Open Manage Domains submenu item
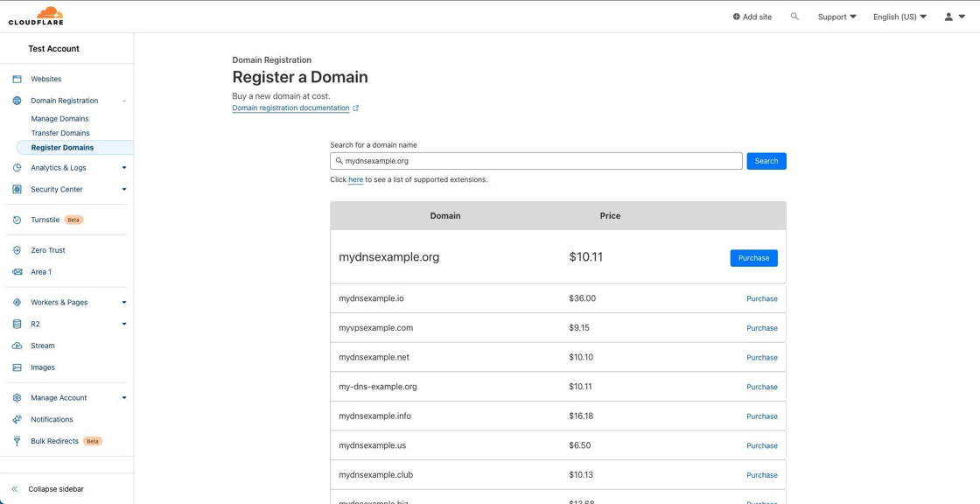Image resolution: width=980 pixels, height=504 pixels. click(60, 119)
